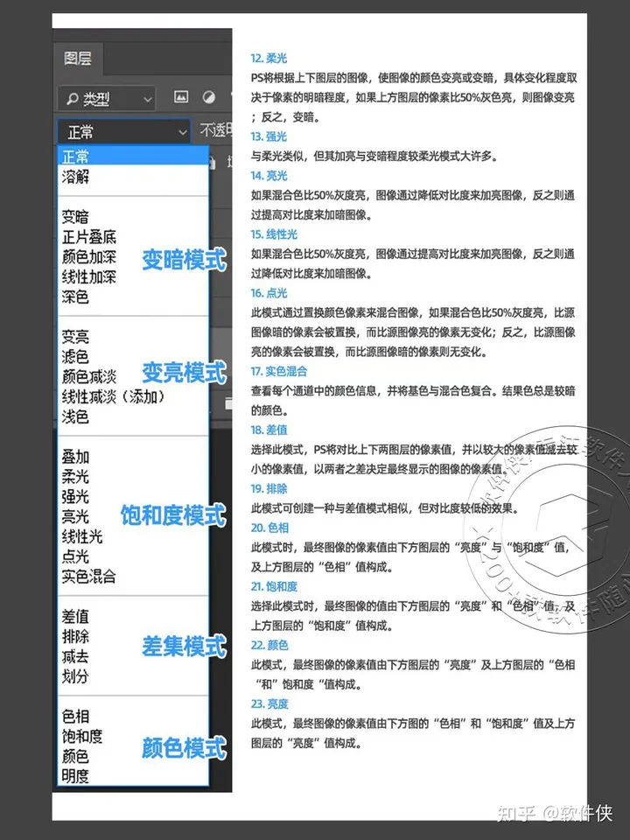Choose 色相 in the blend mode list

click(x=75, y=717)
